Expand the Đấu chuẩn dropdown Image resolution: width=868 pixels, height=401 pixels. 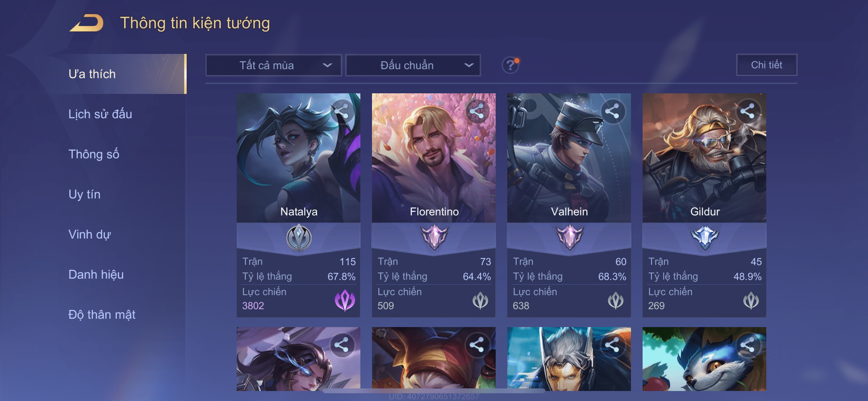[413, 65]
